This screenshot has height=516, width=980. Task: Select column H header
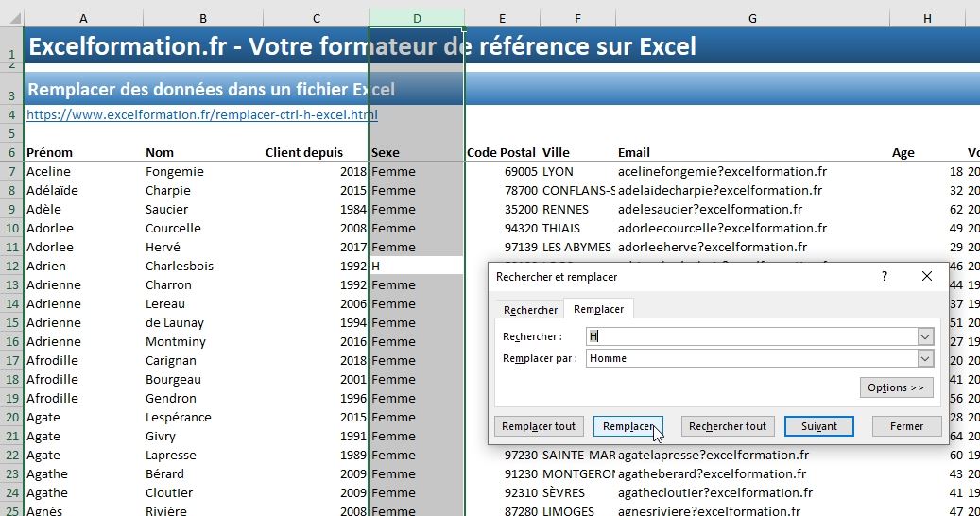[x=927, y=18]
